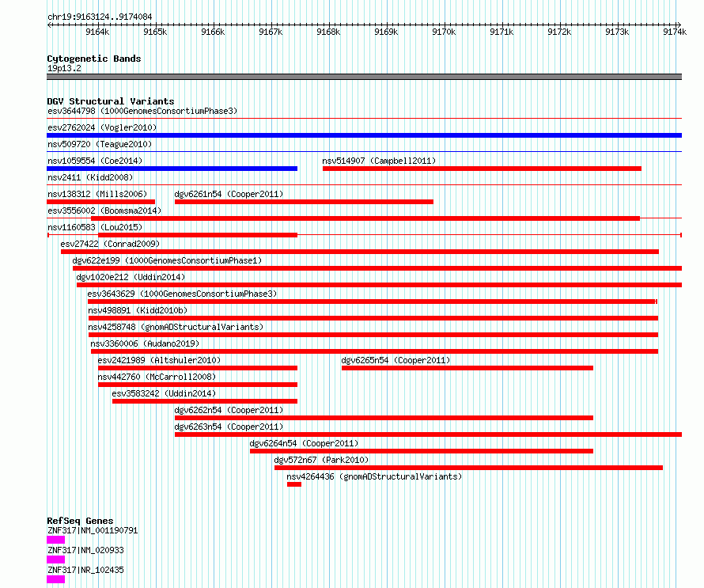Open esv2421989 (Altshuler2010) variant label
Screen dimensions: 704x588
pyautogui.click(x=159, y=360)
